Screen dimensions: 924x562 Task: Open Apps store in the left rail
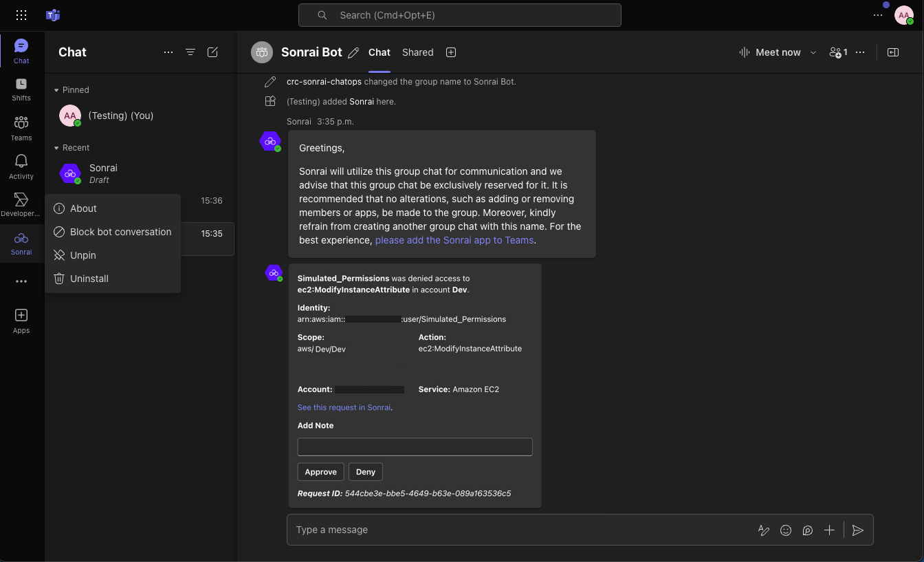point(21,321)
